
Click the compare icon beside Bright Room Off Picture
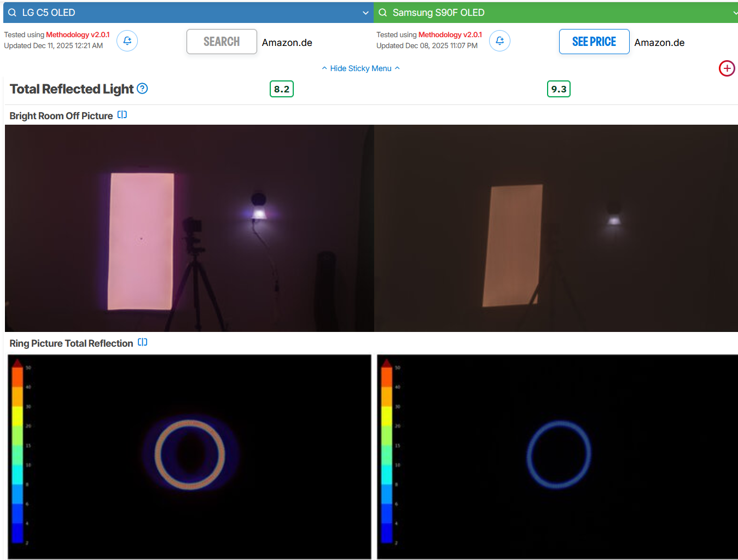[x=122, y=115]
